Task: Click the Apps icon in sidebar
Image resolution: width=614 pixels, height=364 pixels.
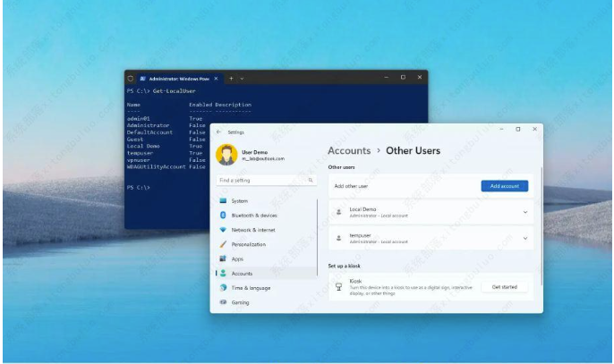Action: point(223,258)
